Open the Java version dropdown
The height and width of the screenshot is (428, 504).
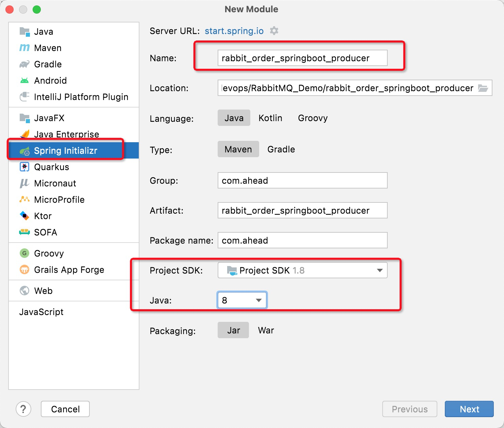point(258,300)
